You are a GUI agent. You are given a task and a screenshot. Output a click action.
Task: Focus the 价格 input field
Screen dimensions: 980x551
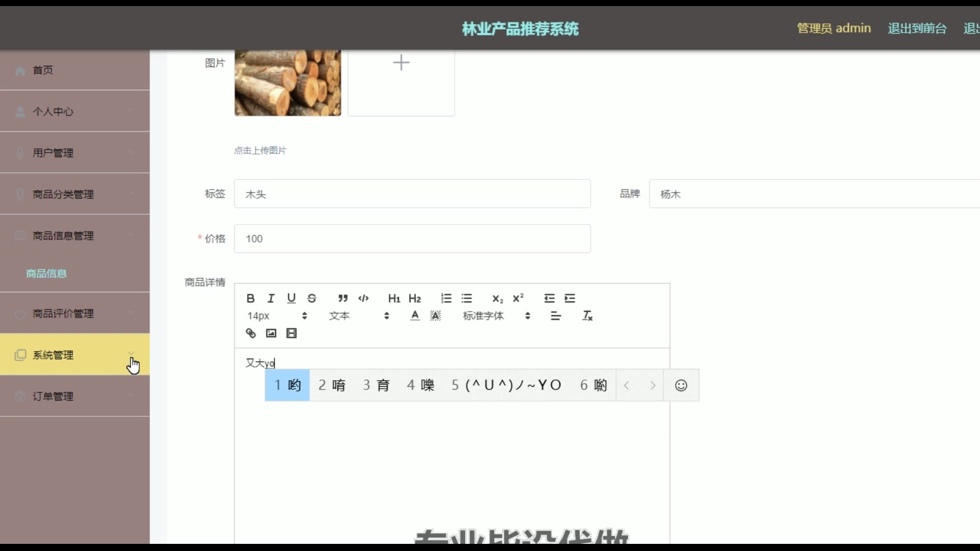coord(412,239)
